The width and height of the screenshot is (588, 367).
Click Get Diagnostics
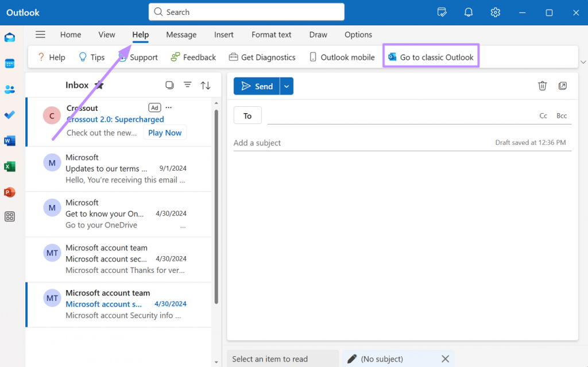click(262, 57)
